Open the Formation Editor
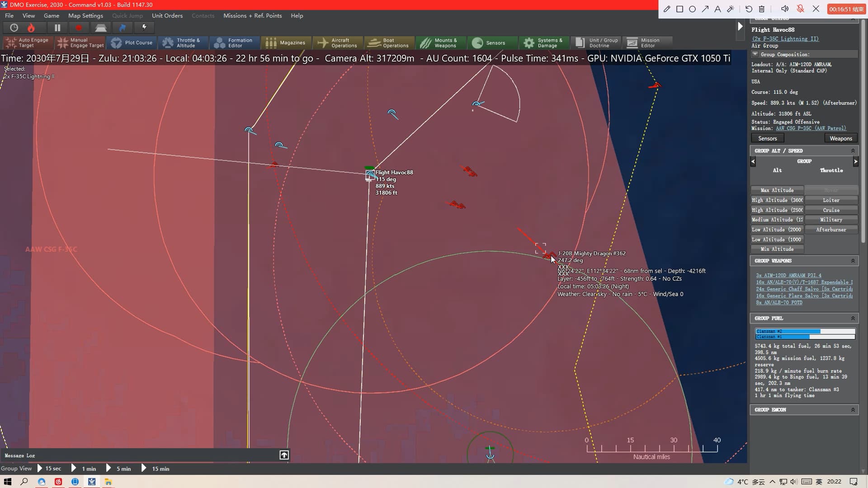The height and width of the screenshot is (488, 868). click(x=234, y=43)
